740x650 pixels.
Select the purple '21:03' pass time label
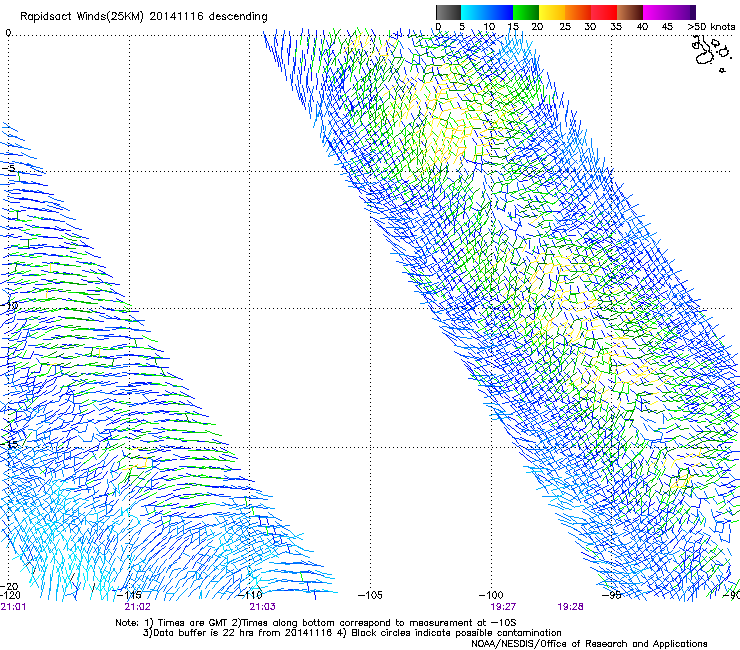[x=262, y=607]
